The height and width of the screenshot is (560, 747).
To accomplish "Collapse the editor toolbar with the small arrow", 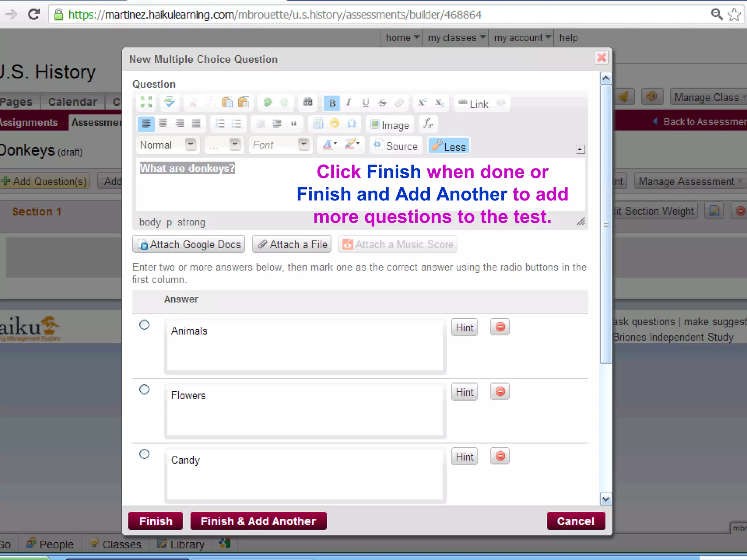I will pyautogui.click(x=580, y=149).
